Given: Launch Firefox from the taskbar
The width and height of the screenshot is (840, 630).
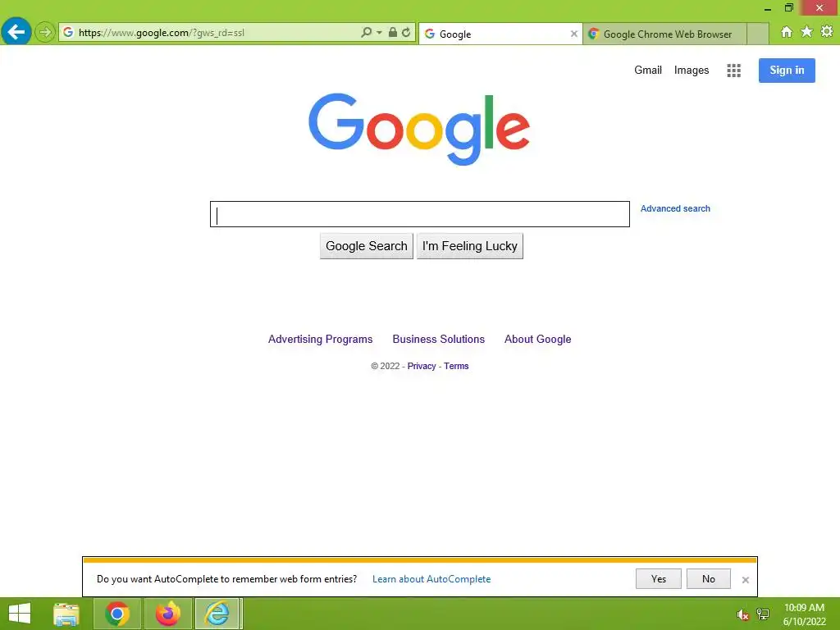Looking at the screenshot, I should [x=168, y=614].
